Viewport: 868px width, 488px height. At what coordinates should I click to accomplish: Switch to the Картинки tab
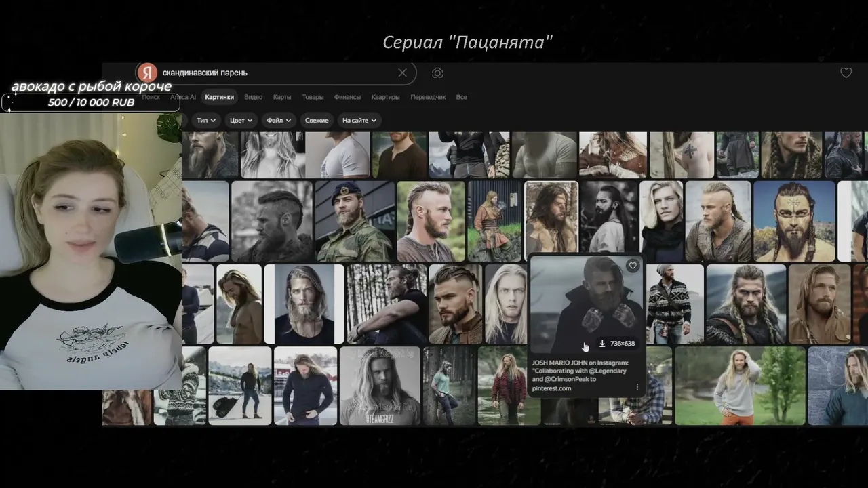tap(219, 97)
